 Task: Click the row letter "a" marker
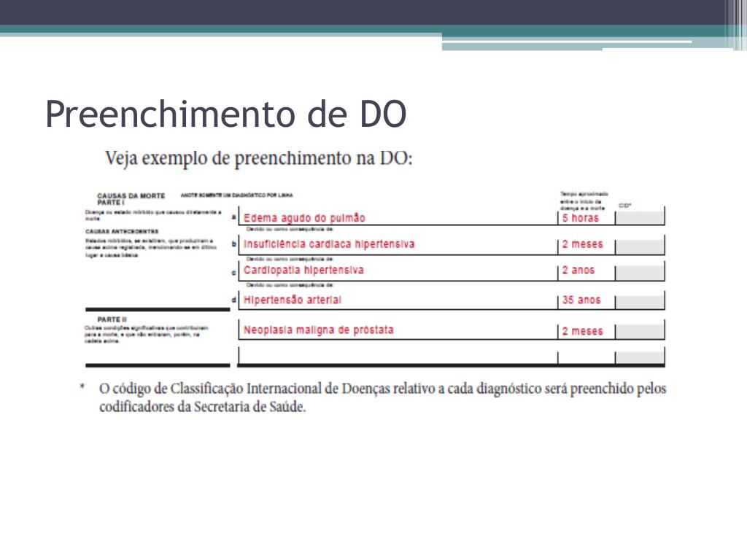233,217
